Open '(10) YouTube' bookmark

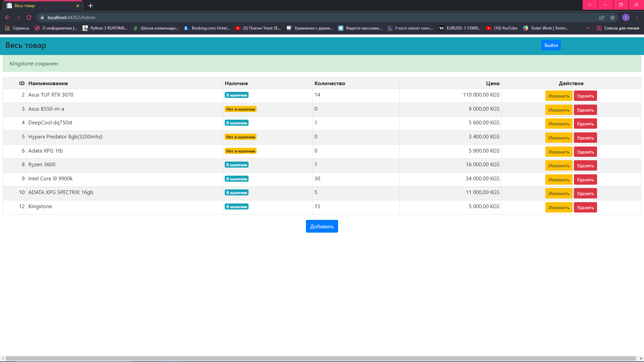tap(502, 28)
